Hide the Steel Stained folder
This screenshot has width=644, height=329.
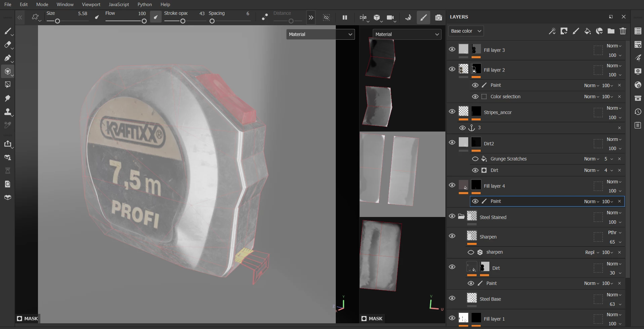(452, 216)
